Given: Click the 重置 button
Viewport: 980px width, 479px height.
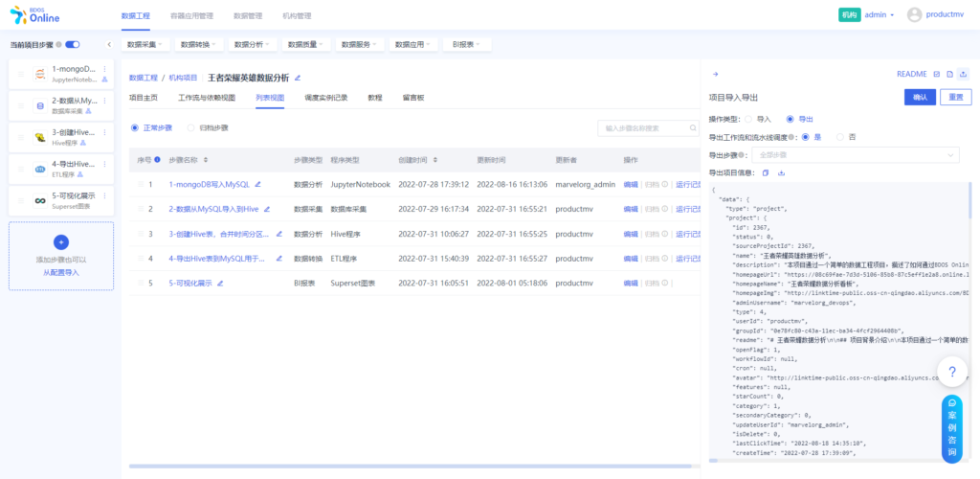Looking at the screenshot, I should click(956, 97).
